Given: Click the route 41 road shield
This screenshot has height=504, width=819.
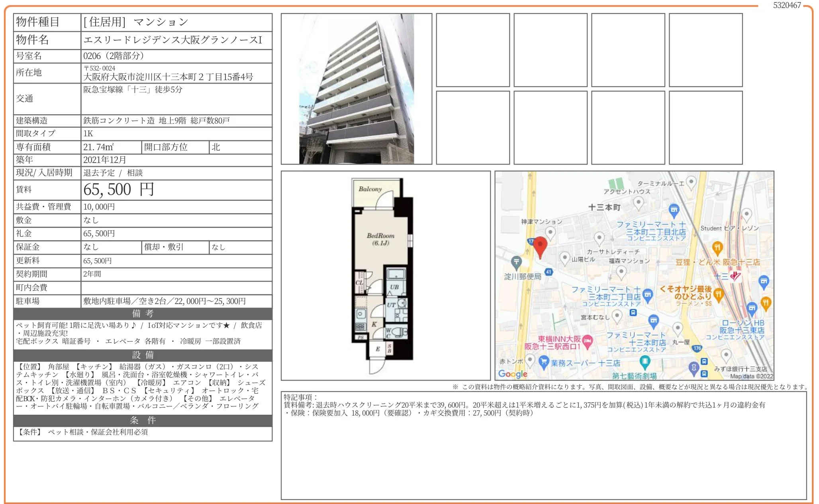Looking at the screenshot, I should pos(549,272).
